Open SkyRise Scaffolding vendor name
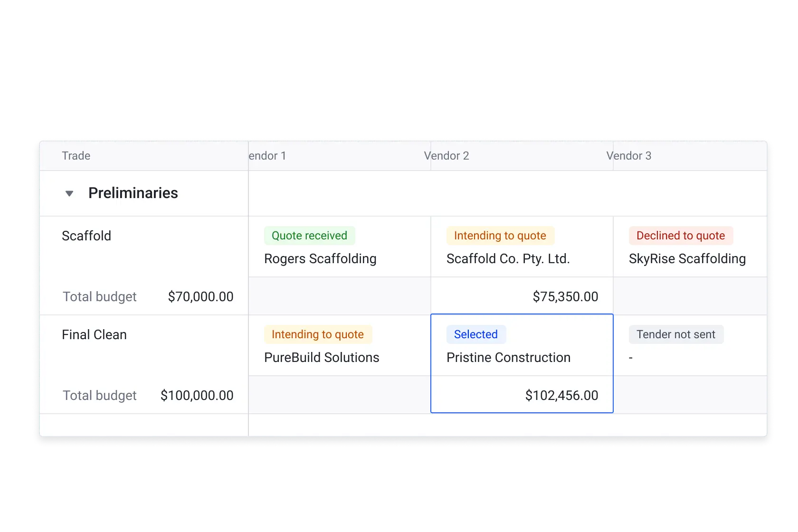The height and width of the screenshot is (532, 798). point(687,259)
